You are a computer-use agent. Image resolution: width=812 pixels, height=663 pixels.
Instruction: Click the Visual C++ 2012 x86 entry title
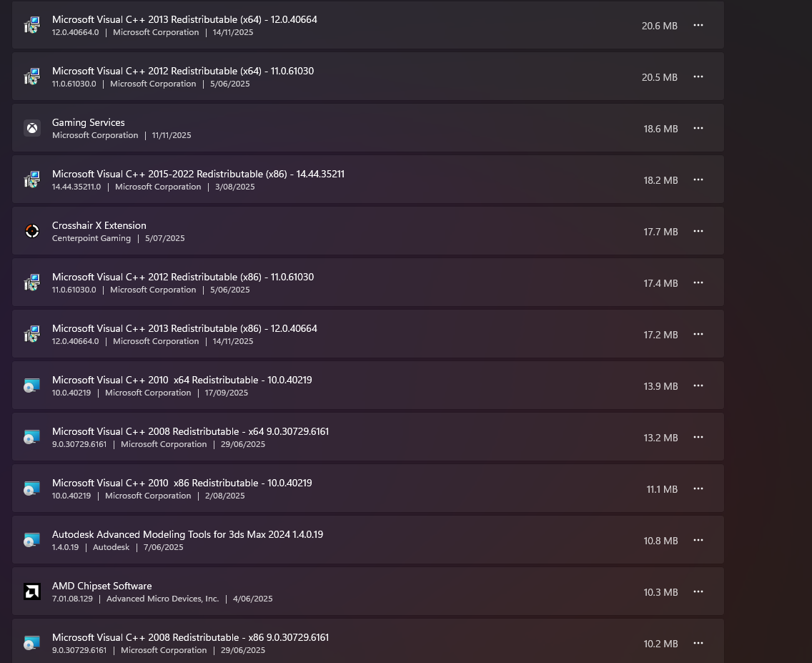click(x=183, y=277)
